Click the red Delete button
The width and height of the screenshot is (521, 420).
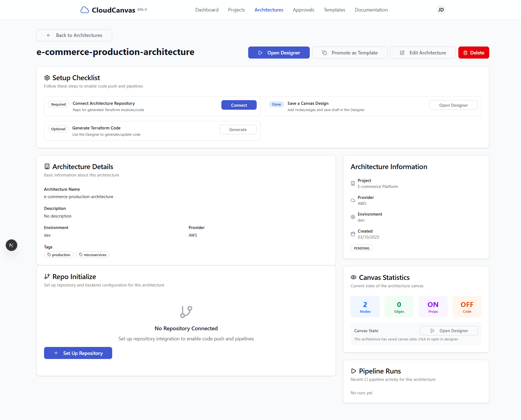474,53
